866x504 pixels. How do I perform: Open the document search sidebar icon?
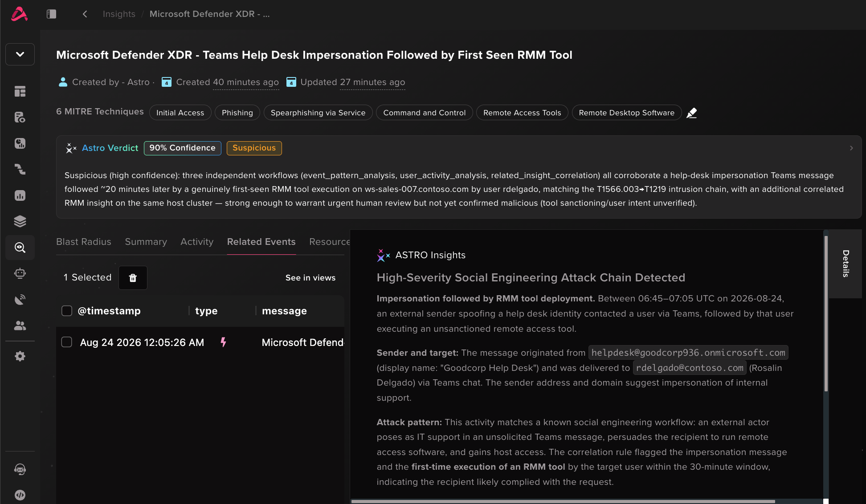point(20,117)
